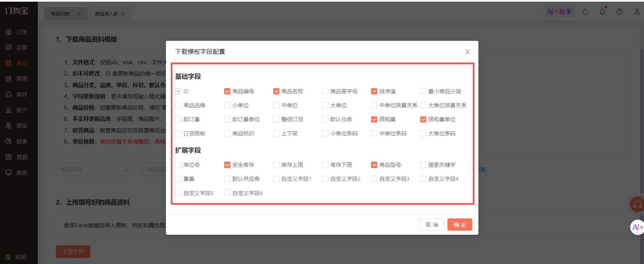Check the 默认供应商 checkbox
The width and height of the screenshot is (644, 264).
[227, 179]
